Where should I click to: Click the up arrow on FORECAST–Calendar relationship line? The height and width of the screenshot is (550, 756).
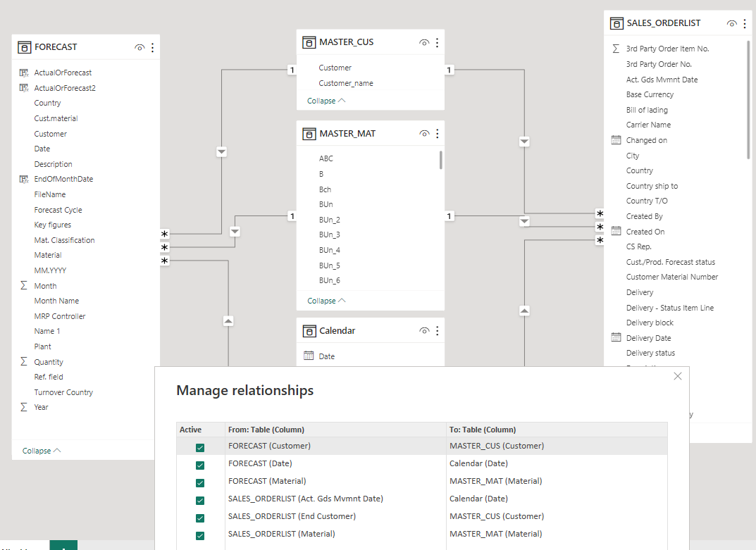tap(228, 320)
